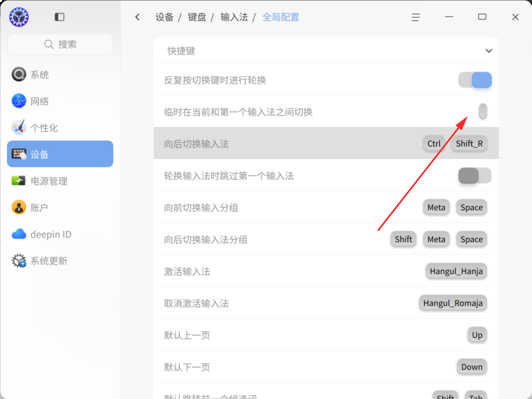Screen dimensions: 532x399
Task: Collapse the 快捷键 section chevron
Action: pyautogui.click(x=489, y=51)
